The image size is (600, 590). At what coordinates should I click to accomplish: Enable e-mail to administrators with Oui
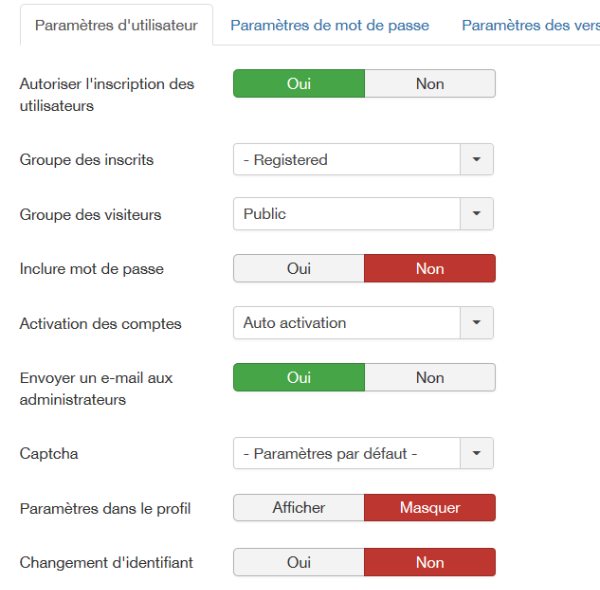click(299, 378)
